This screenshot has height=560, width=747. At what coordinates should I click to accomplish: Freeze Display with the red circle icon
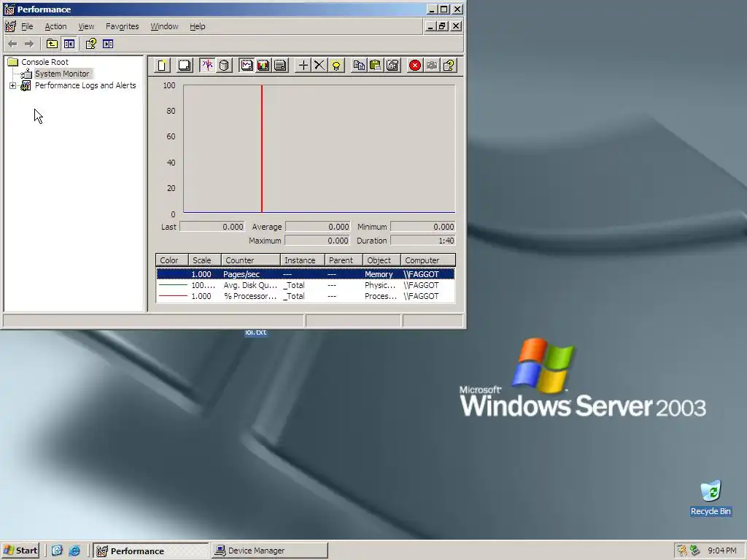415,65
